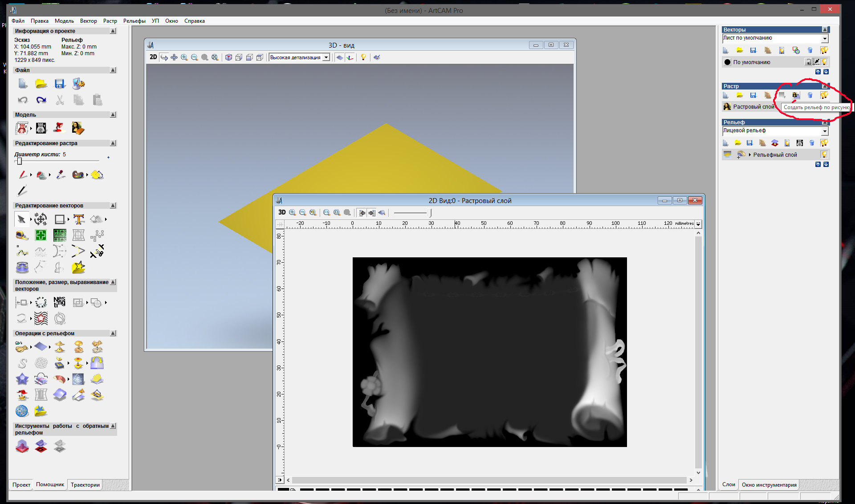Screen dimensions: 855x504
Task: Select the paint brush tool
Action: coord(22,175)
